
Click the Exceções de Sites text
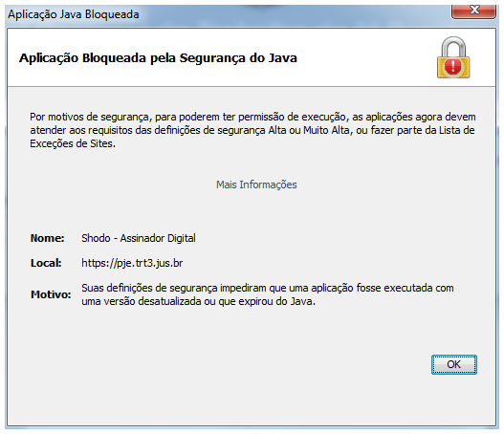click(73, 143)
